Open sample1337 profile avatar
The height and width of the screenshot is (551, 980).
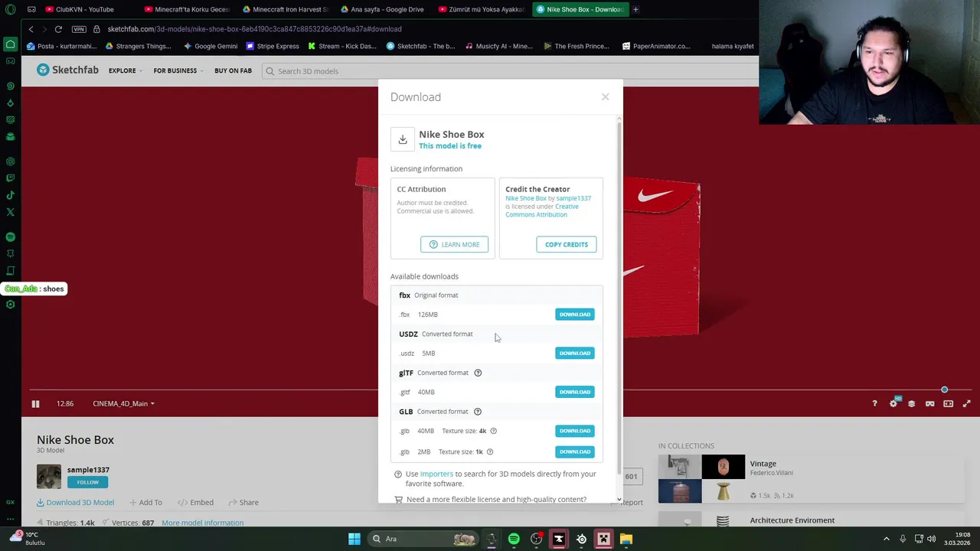[49, 476]
